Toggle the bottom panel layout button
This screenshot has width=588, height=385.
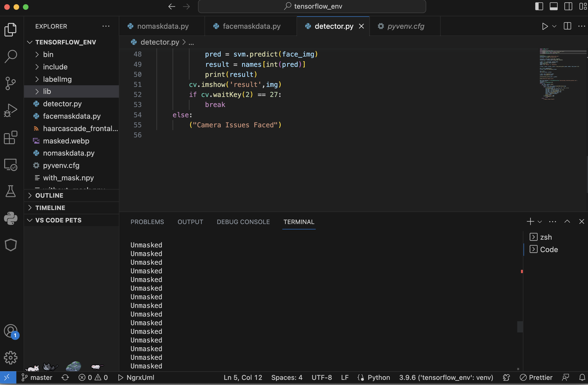553,7
